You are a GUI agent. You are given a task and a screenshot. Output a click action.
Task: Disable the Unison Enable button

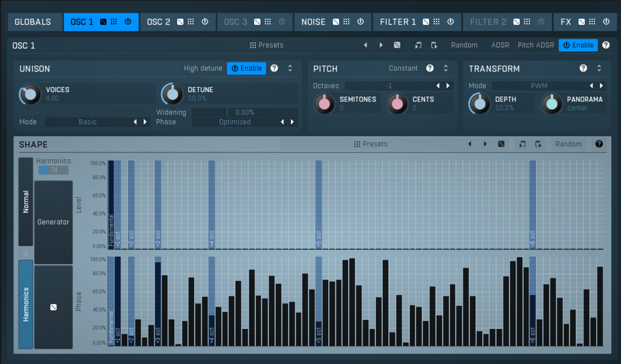(x=247, y=68)
